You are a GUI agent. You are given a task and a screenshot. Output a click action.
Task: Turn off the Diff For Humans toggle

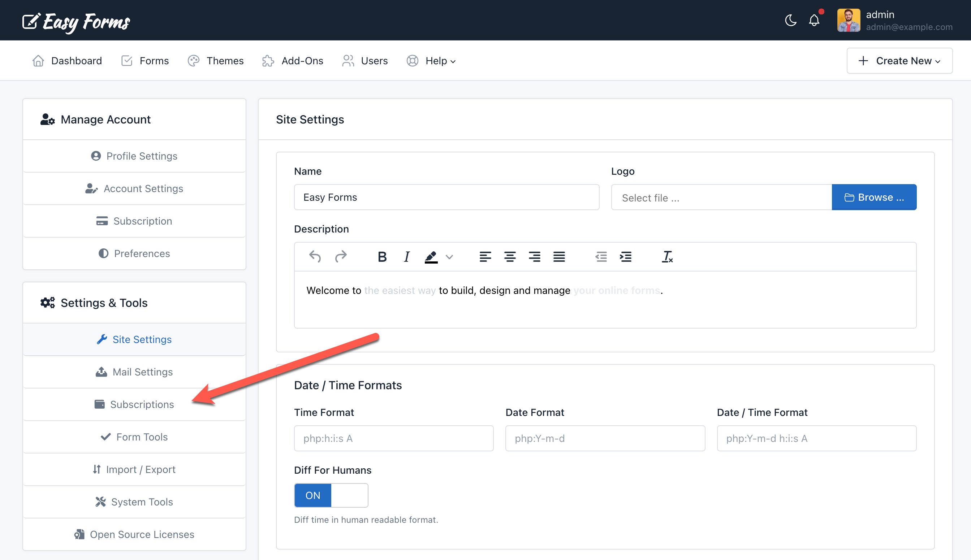pyautogui.click(x=349, y=495)
